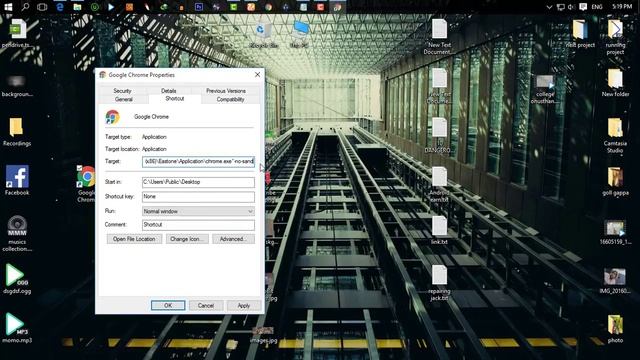
Task: Open the clock showing 5:19 PM
Action: (622, 7)
